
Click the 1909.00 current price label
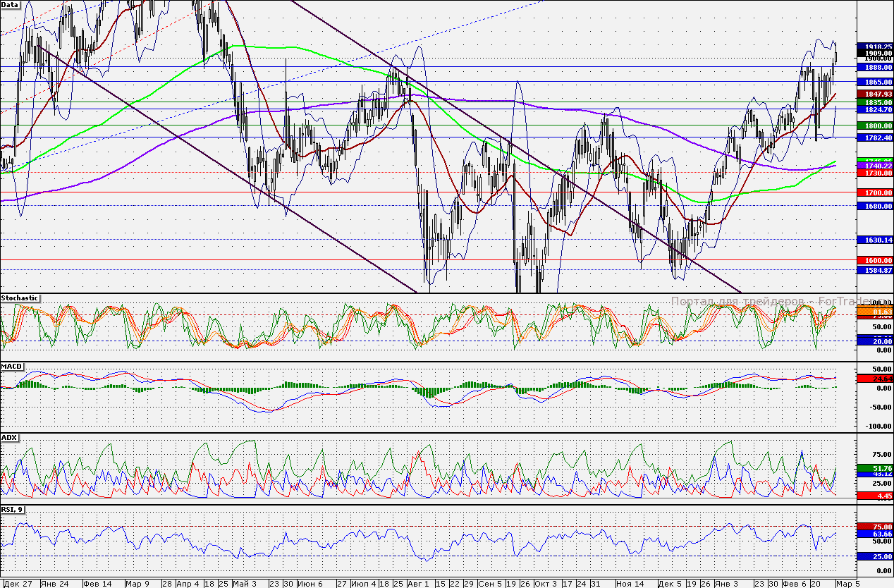click(x=874, y=53)
